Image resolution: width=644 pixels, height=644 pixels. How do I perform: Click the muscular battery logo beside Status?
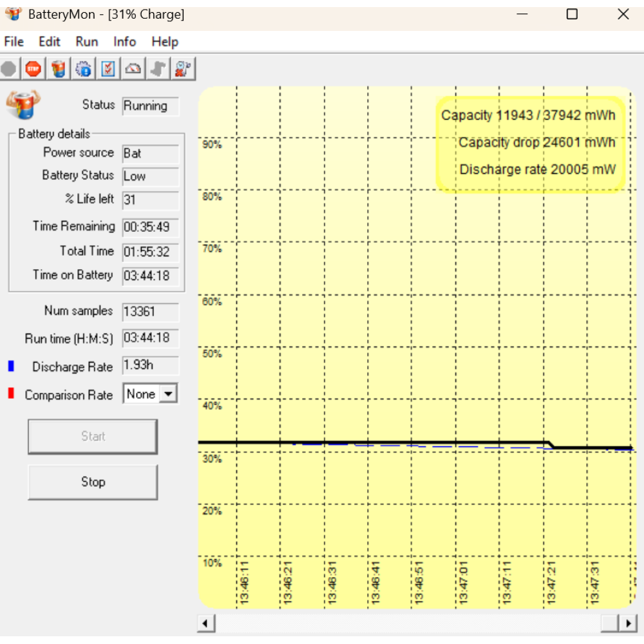(x=23, y=105)
